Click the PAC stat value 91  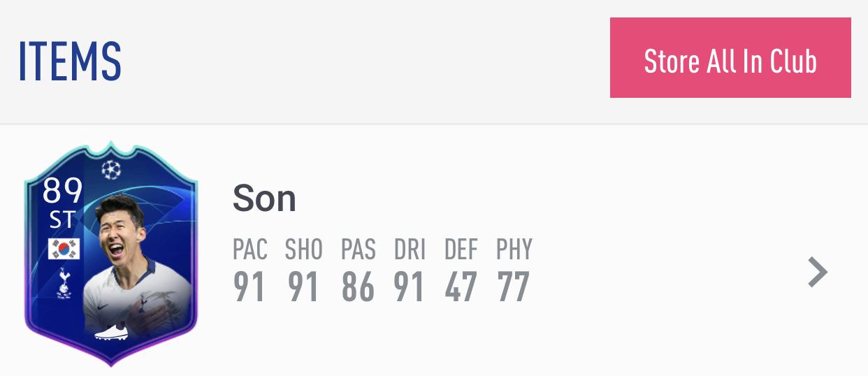pyautogui.click(x=249, y=287)
